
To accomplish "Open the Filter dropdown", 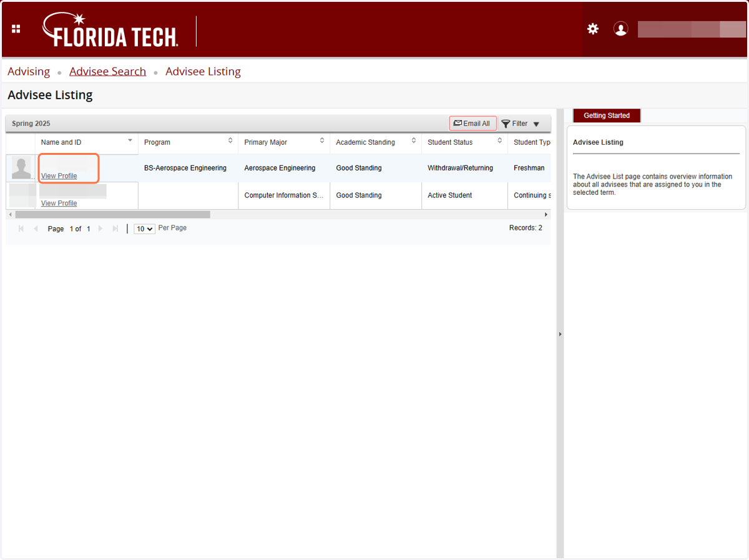I will (521, 124).
